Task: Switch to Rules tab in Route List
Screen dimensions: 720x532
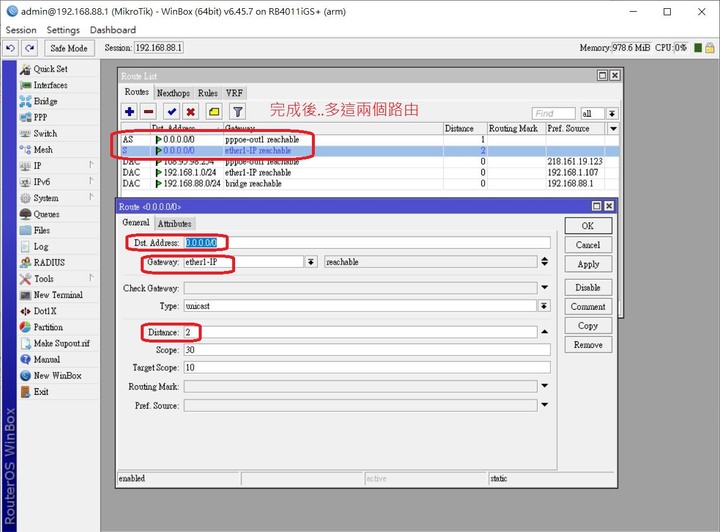Action: point(208,93)
